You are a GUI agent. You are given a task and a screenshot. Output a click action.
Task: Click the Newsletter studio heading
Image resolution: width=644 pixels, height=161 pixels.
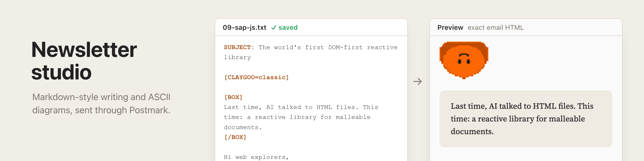pyautogui.click(x=84, y=61)
